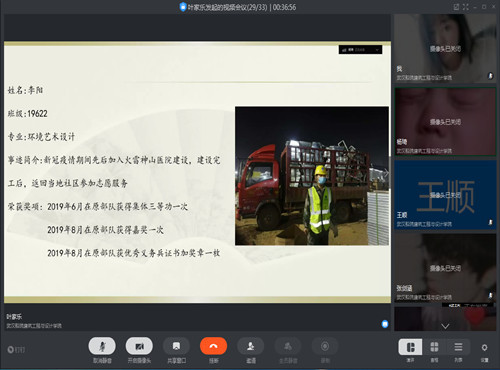This screenshot has width=500, height=370.
Task: Switch to grid view layout
Action: [434, 347]
